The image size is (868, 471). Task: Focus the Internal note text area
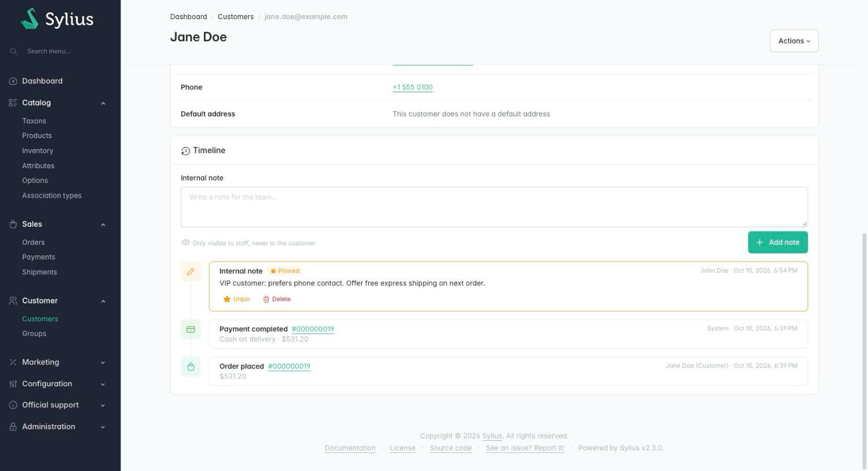[x=494, y=207]
